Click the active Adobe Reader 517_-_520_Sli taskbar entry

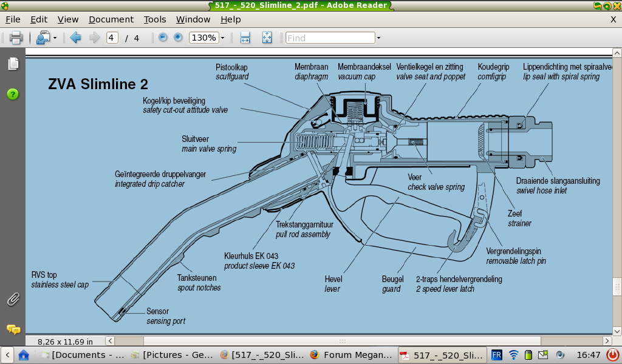point(442,355)
